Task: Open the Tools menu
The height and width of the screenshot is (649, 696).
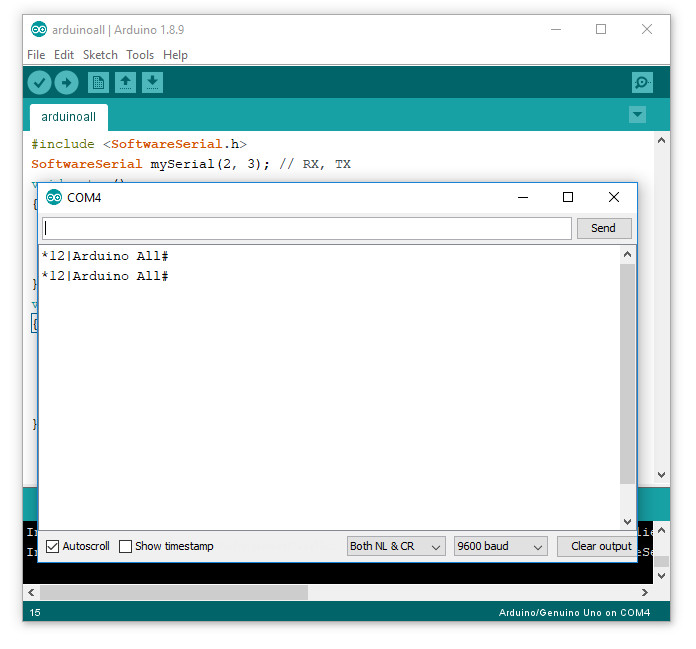Action: [140, 55]
